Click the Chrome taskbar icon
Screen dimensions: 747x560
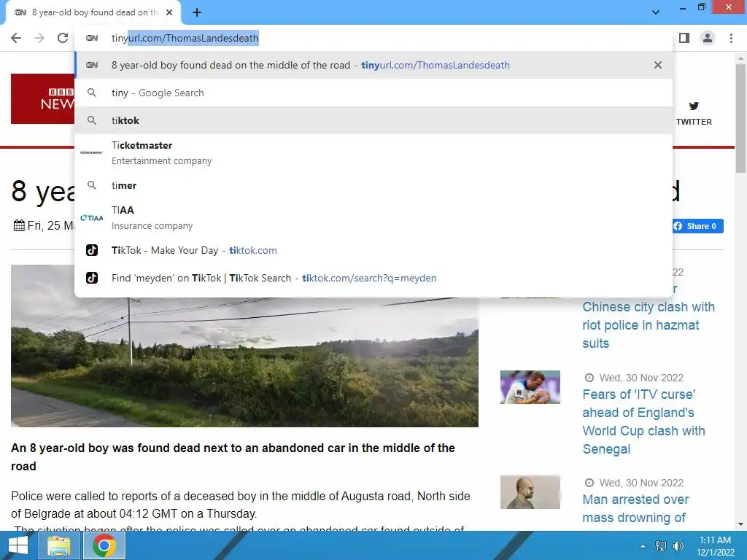pos(104,545)
